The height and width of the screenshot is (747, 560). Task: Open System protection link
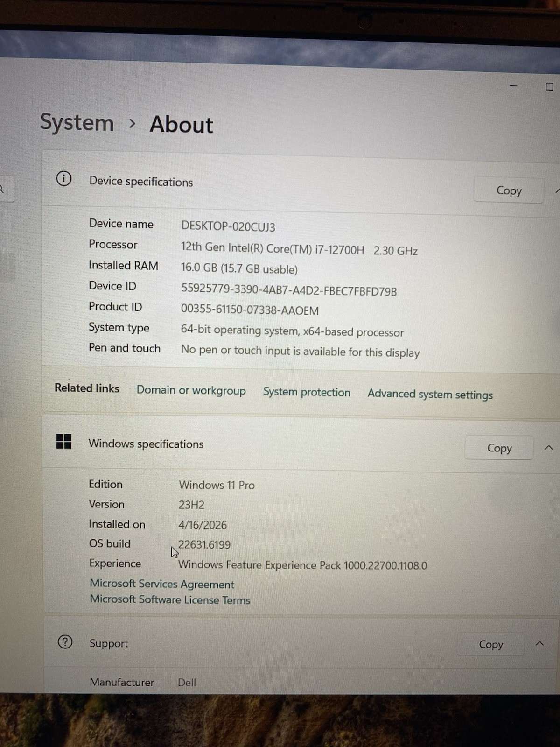pyautogui.click(x=307, y=392)
